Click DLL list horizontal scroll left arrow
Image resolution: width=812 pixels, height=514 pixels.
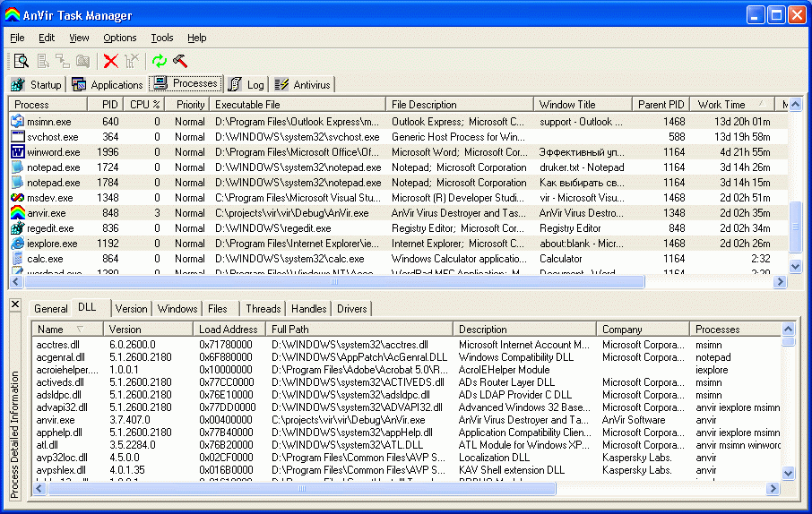point(39,488)
